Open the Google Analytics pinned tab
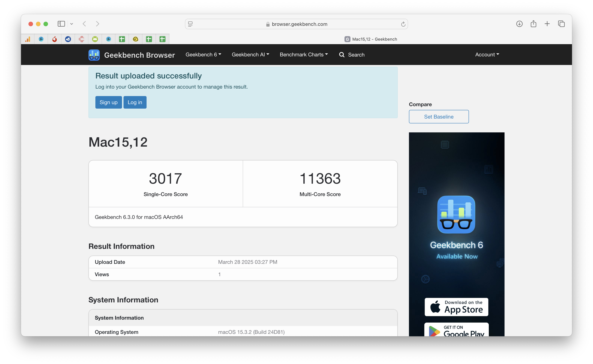This screenshot has height=364, width=593. click(x=28, y=39)
